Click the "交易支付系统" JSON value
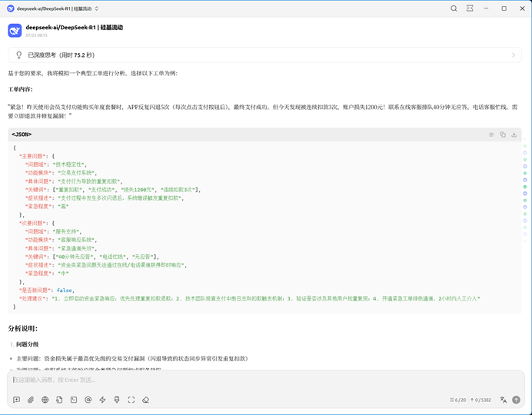532x415 pixels. pos(77,173)
